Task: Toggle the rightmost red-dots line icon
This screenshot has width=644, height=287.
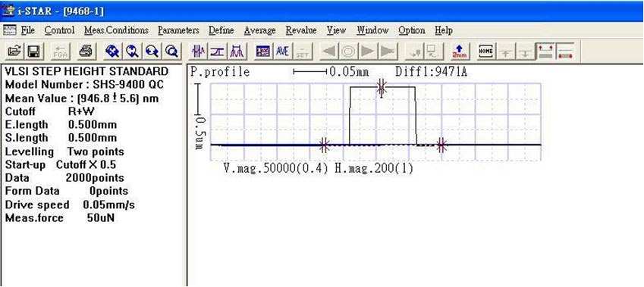Action: [566, 51]
